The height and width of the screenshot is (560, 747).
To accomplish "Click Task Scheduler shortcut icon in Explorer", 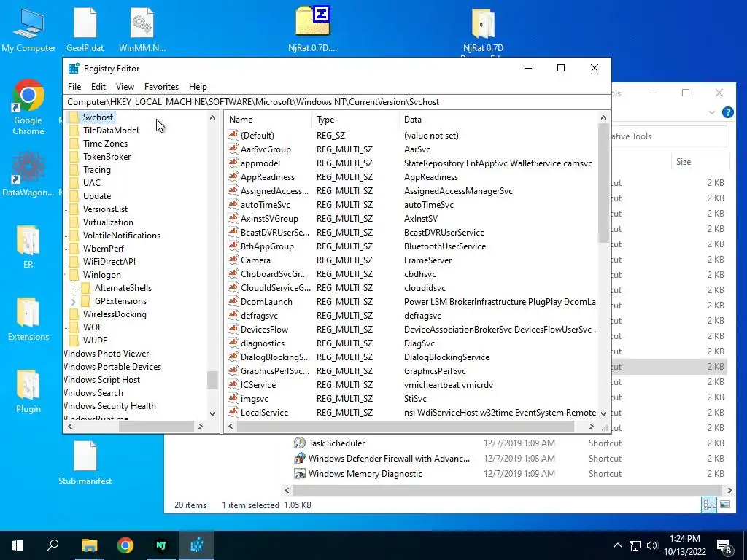I will pos(300,443).
